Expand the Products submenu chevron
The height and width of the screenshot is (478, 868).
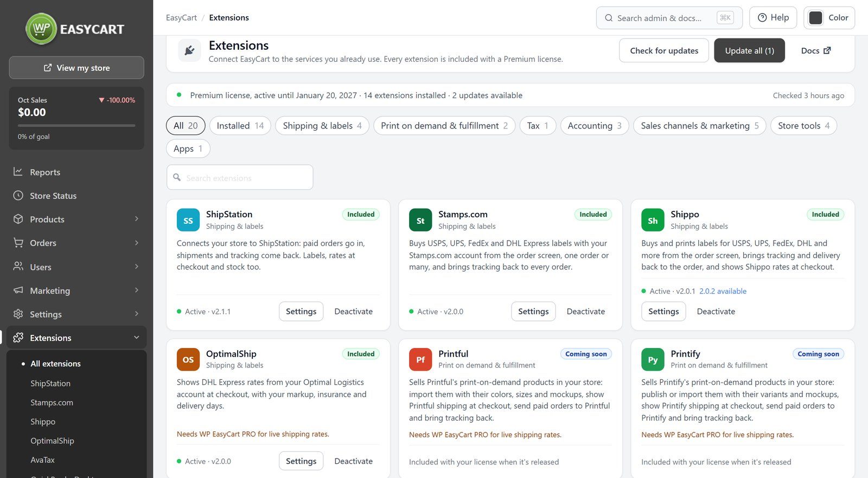[x=137, y=219]
